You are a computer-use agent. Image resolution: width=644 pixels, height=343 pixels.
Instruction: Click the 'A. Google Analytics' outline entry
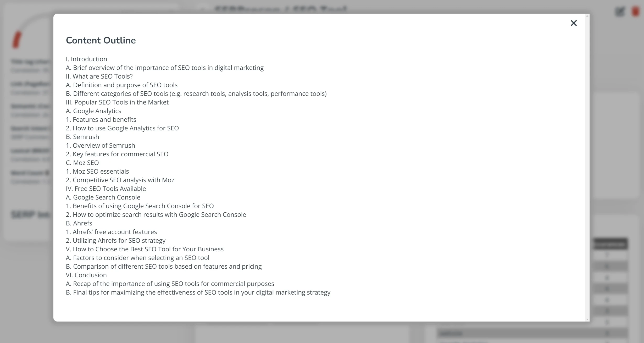pos(93,111)
